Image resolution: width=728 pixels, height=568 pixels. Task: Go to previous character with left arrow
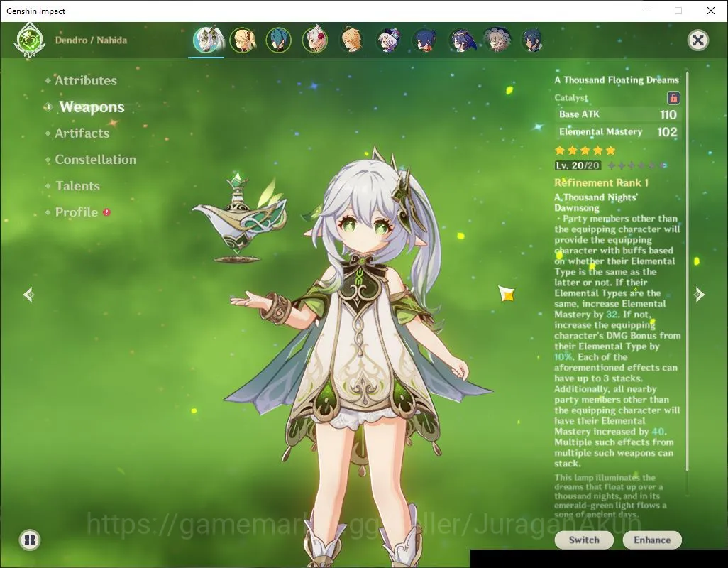tap(29, 295)
